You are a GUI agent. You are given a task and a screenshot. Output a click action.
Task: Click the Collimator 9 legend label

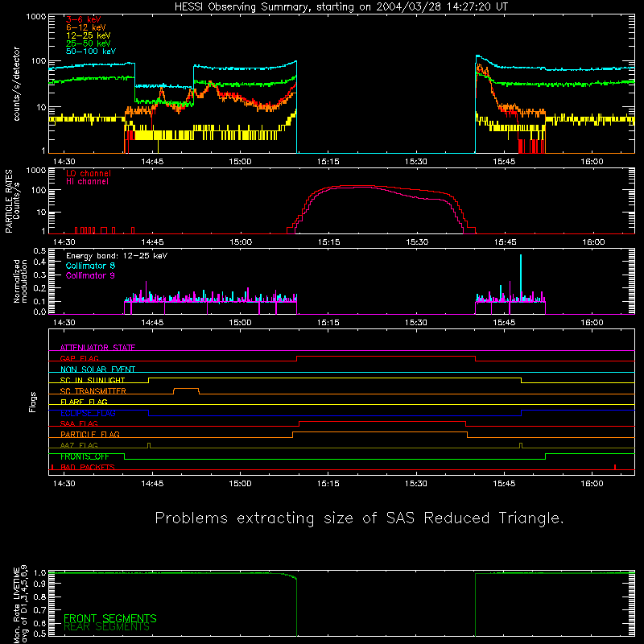[x=90, y=275]
